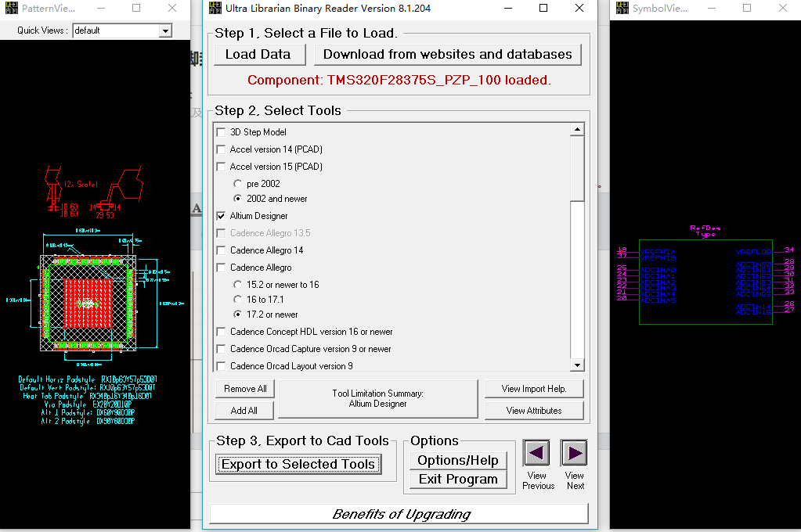Click the Add All button
Viewport: 801px width, 532px height.
tap(244, 411)
